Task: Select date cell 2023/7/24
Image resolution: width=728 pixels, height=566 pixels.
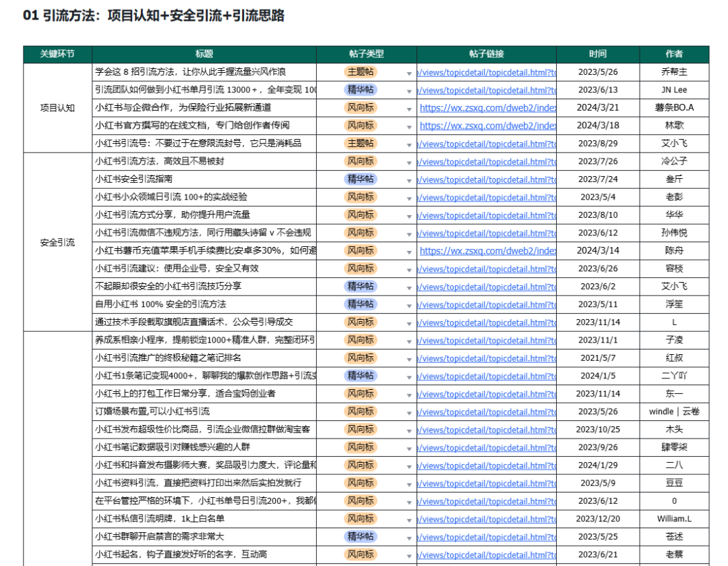Action: coord(598,179)
